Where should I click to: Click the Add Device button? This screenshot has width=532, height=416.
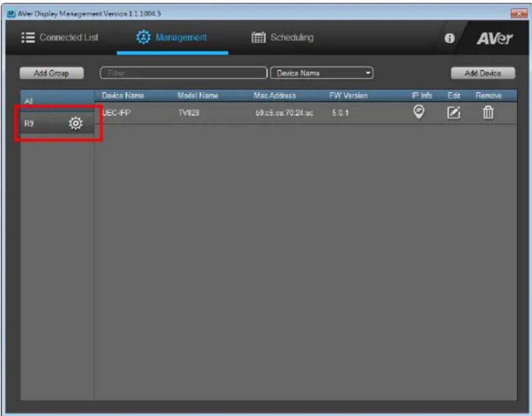(483, 73)
